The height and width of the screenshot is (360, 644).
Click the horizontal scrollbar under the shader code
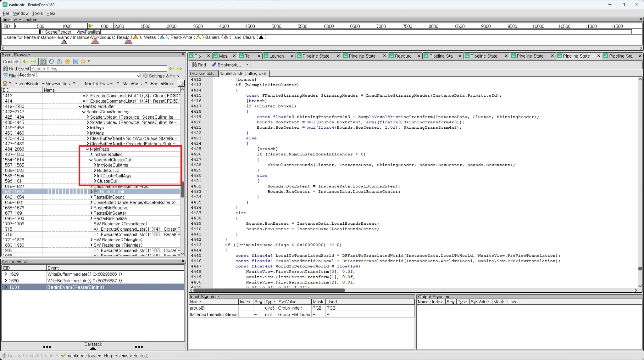269,290
